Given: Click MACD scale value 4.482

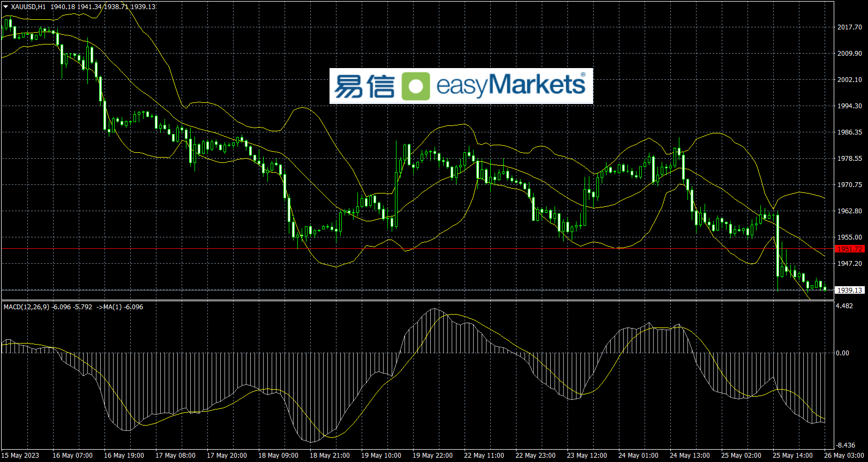Looking at the screenshot, I should click(x=845, y=306).
